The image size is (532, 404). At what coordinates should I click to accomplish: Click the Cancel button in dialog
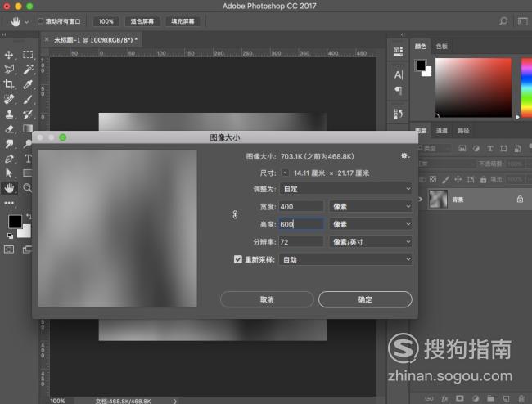click(x=267, y=299)
